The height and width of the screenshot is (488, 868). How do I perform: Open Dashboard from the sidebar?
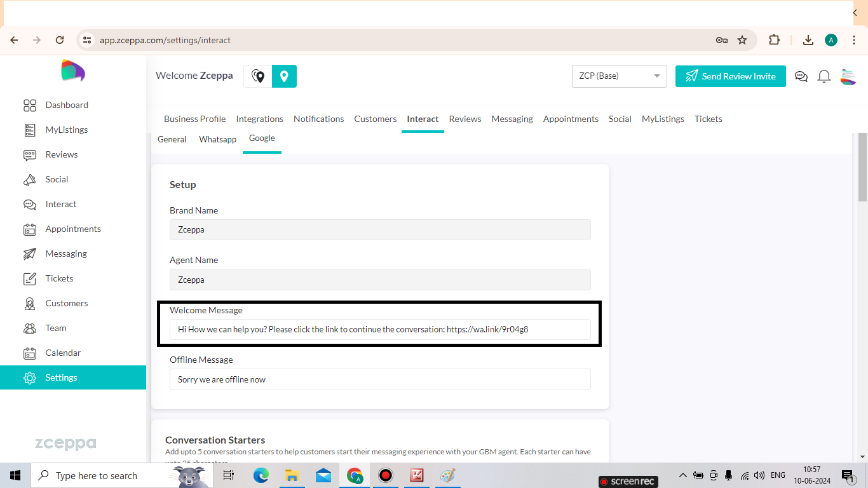(x=56, y=105)
